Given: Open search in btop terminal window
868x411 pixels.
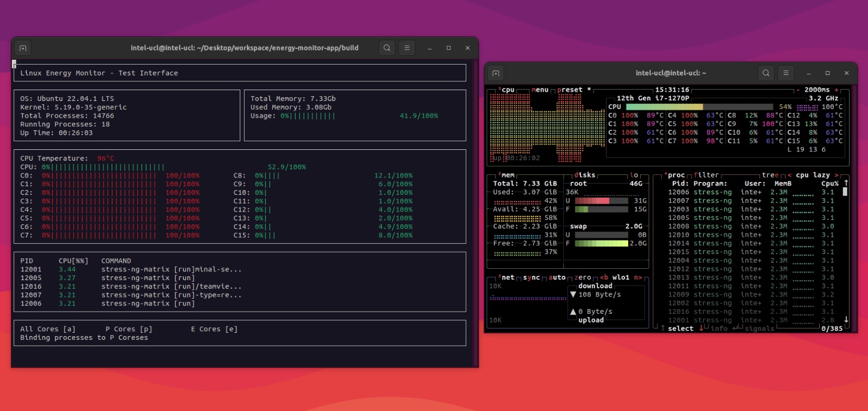Looking at the screenshot, I should 766,73.
